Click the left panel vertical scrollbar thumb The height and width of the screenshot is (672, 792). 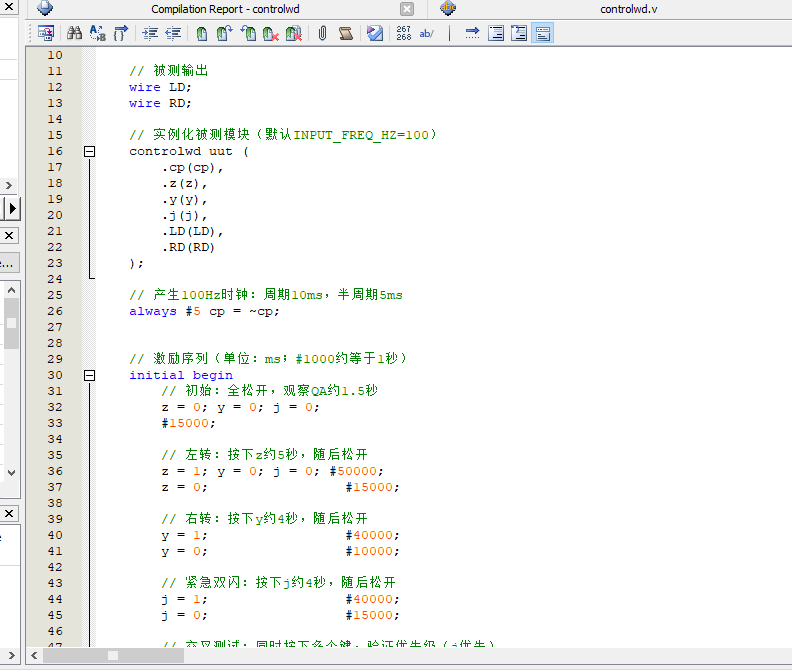[x=11, y=323]
